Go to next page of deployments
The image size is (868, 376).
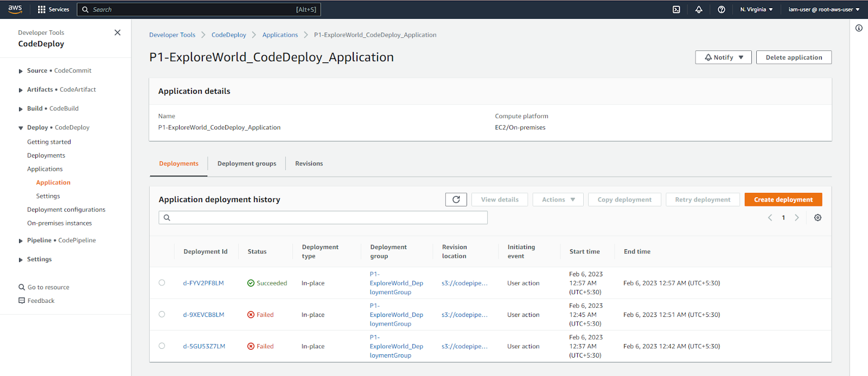(x=797, y=218)
